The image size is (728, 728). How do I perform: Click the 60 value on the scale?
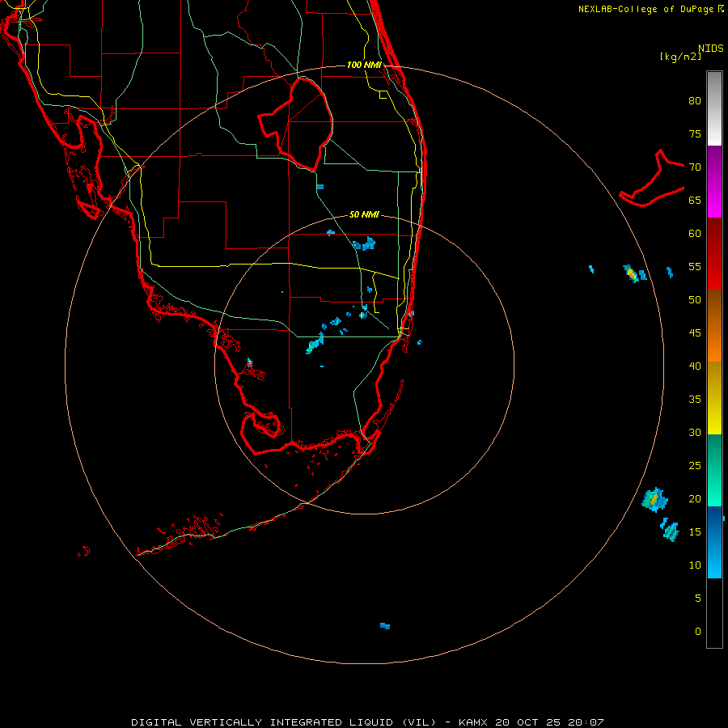(695, 234)
